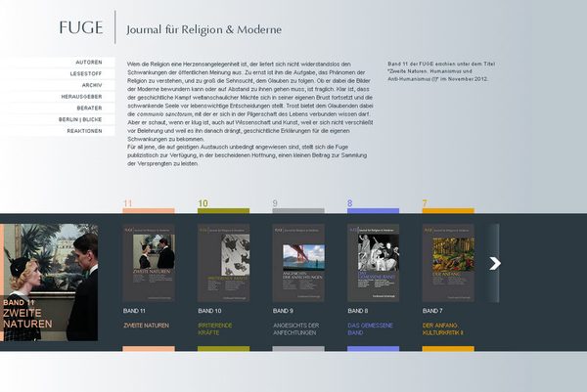587x392 pixels.
Task: Click the salmon bar below Band 11
Action: [x=149, y=349]
